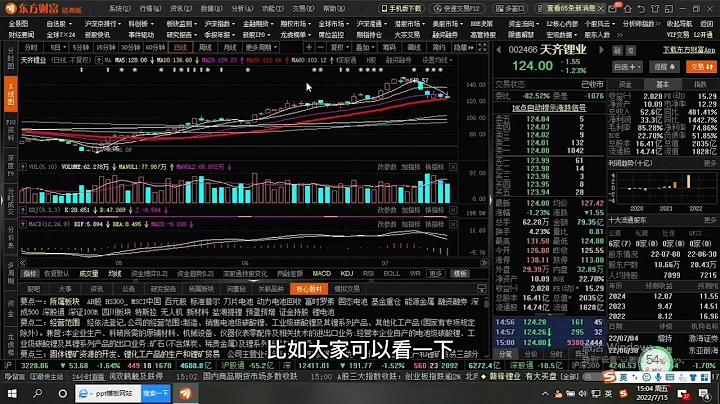
Task: Open the K线图 sidebar item
Action: 11,94
